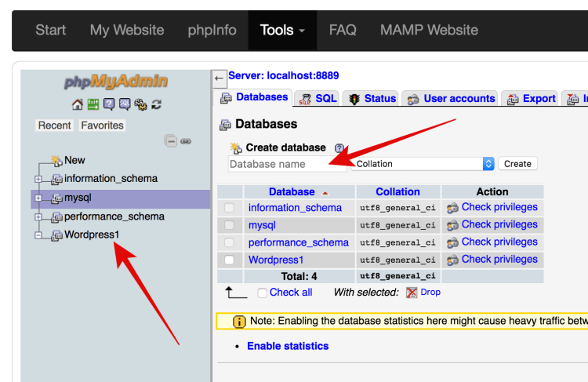Collapse all tree items button
This screenshot has width=588, height=382.
click(171, 141)
